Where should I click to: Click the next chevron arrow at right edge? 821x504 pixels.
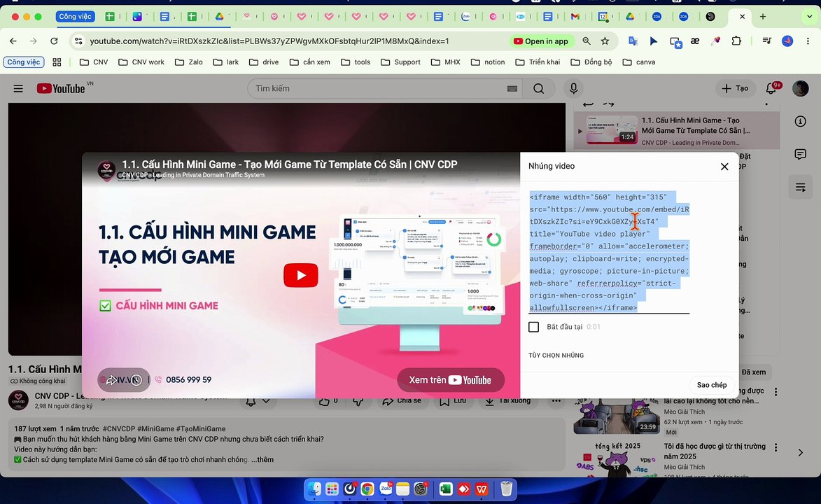point(800,453)
